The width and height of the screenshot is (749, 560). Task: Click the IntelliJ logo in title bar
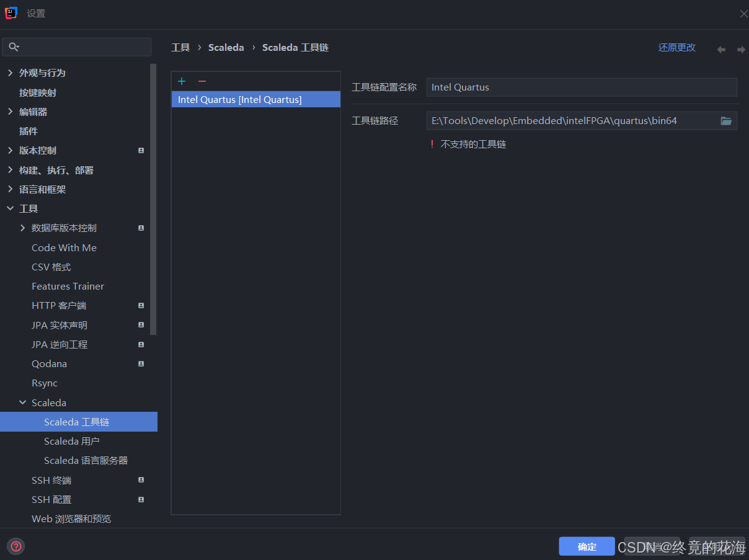pos(11,13)
